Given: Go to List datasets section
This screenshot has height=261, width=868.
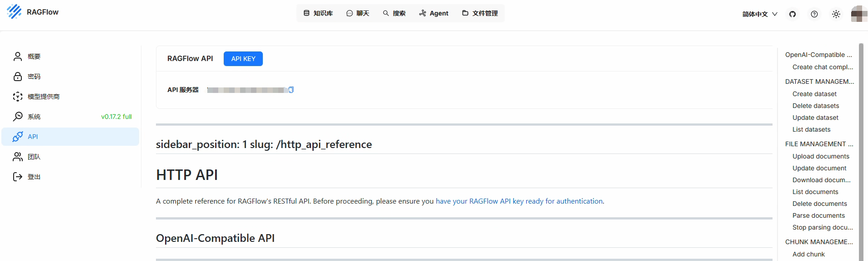Looking at the screenshot, I should point(811,129).
